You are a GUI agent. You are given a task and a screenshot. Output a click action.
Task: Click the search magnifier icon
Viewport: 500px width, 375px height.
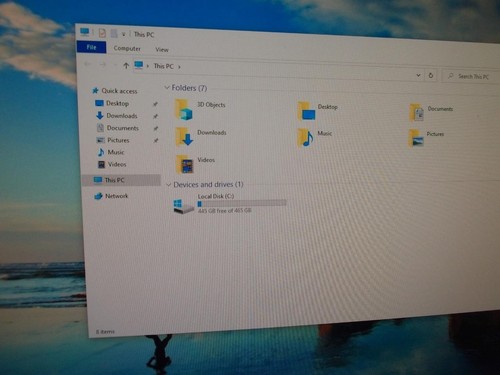click(x=450, y=76)
